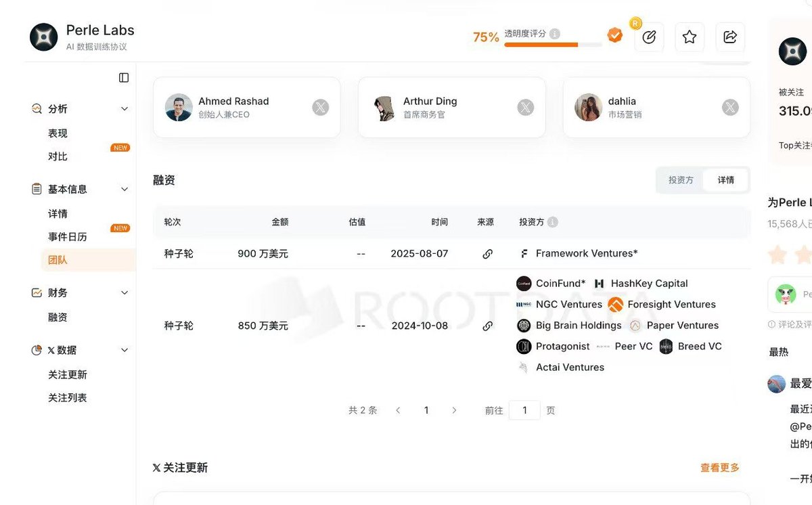Collapse the 基本信息 sidebar section chevron
This screenshot has height=505, width=812.
(x=125, y=190)
